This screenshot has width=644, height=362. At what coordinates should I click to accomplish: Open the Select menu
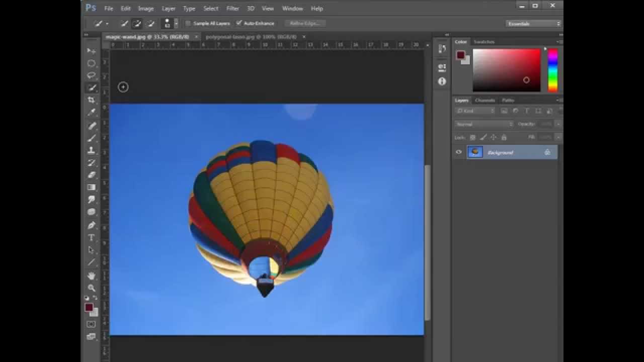point(211,9)
